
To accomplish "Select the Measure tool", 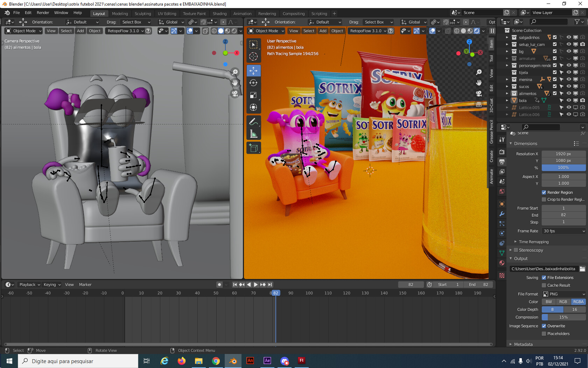I will coord(253,134).
